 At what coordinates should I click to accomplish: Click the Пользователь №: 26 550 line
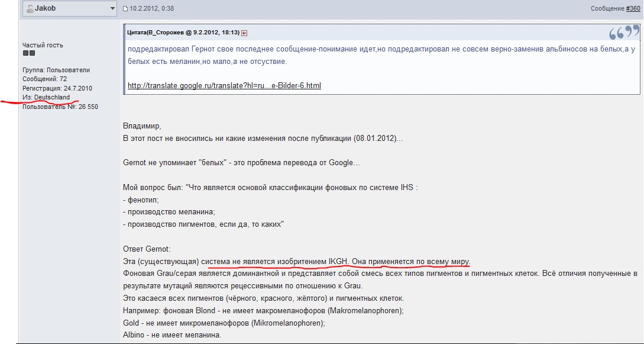point(60,107)
